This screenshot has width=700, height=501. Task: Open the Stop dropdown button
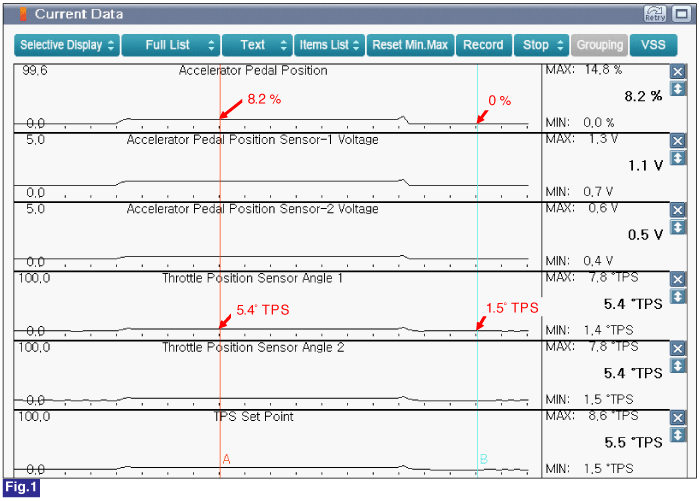coord(542,45)
